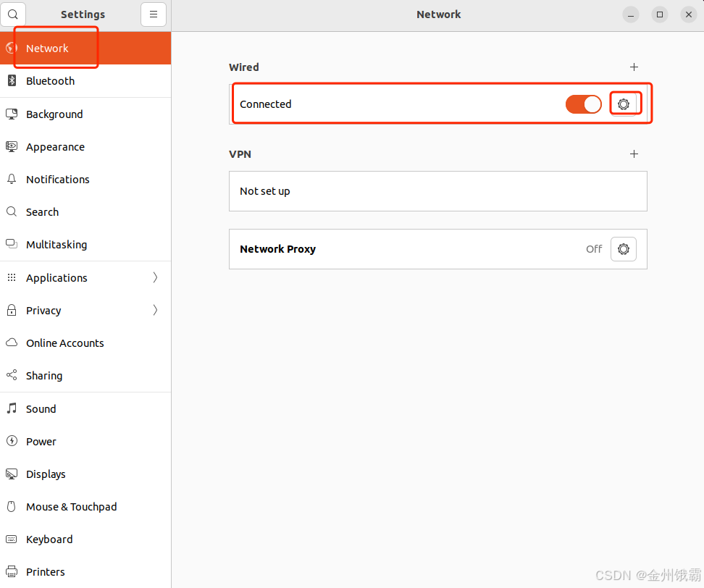This screenshot has height=588, width=704.
Task: Toggle the wired Connected switch off
Action: pyautogui.click(x=583, y=104)
